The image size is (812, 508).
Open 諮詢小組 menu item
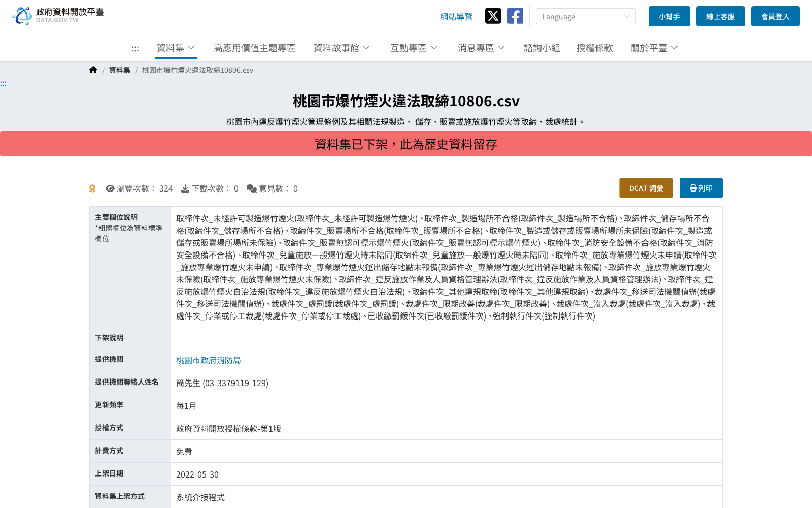coord(542,48)
